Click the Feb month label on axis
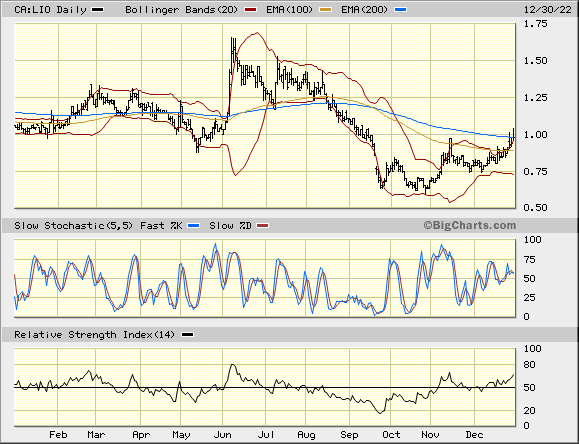Image resolution: width=579 pixels, height=444 pixels. coord(58,435)
